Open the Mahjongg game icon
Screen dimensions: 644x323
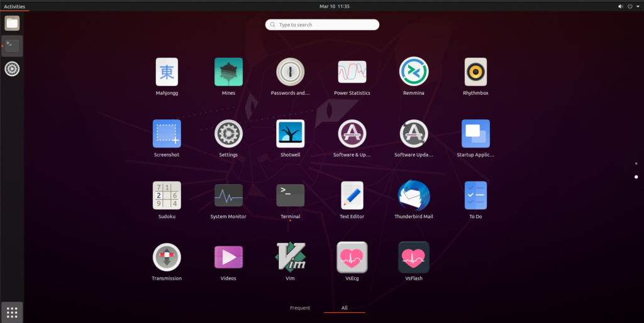pos(167,72)
